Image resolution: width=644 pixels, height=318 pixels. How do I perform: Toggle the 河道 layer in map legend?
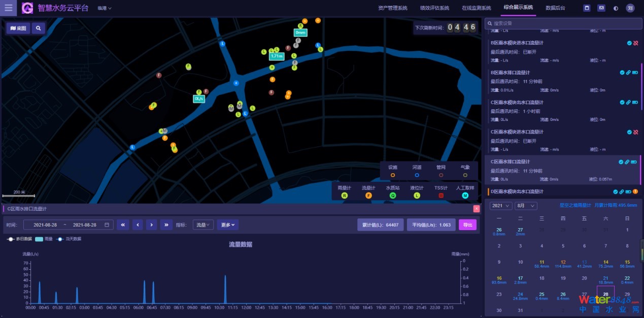(x=417, y=175)
